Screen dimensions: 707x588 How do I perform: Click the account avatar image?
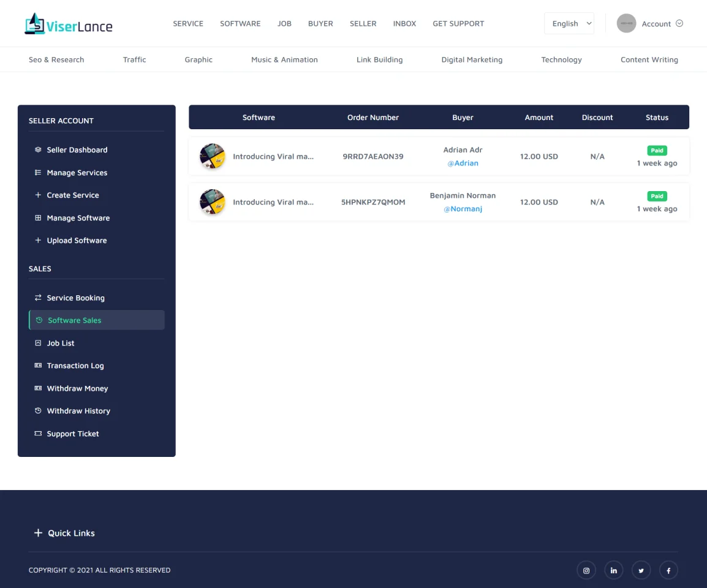tap(626, 23)
